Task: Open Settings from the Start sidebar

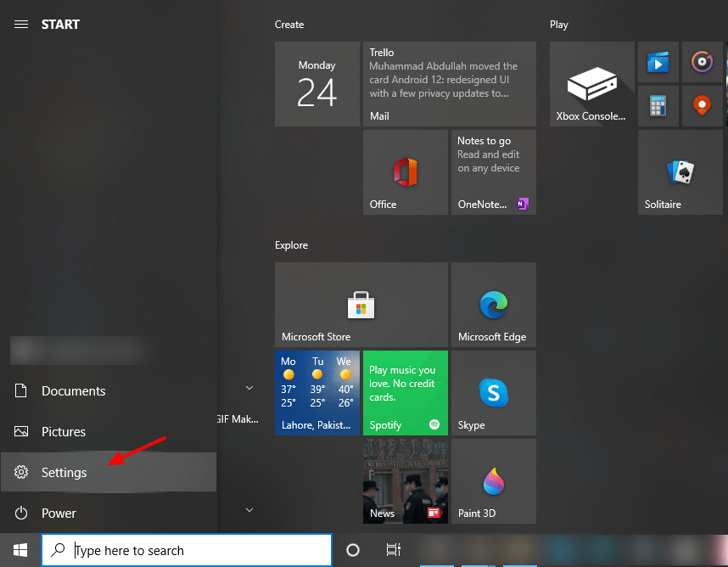Action: click(108, 472)
